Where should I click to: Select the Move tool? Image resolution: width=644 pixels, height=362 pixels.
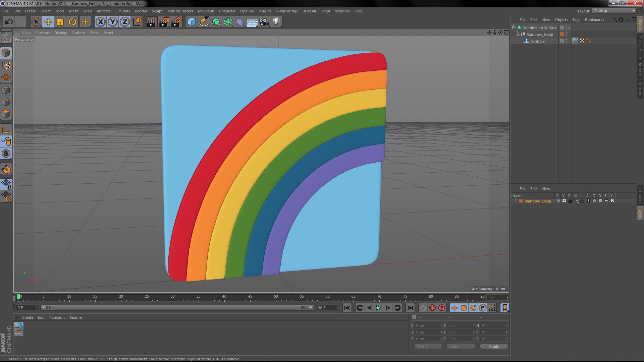click(x=48, y=22)
